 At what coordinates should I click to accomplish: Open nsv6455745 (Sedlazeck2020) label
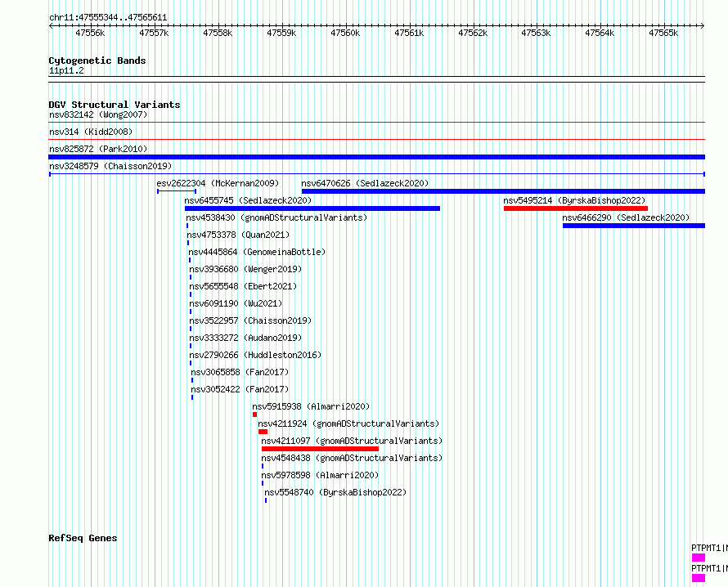coord(248,200)
